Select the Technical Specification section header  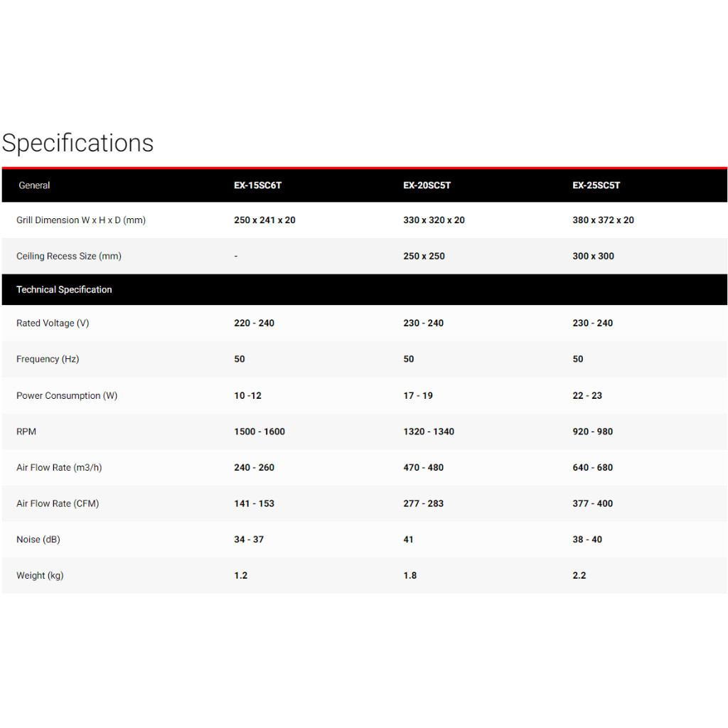tap(64, 290)
